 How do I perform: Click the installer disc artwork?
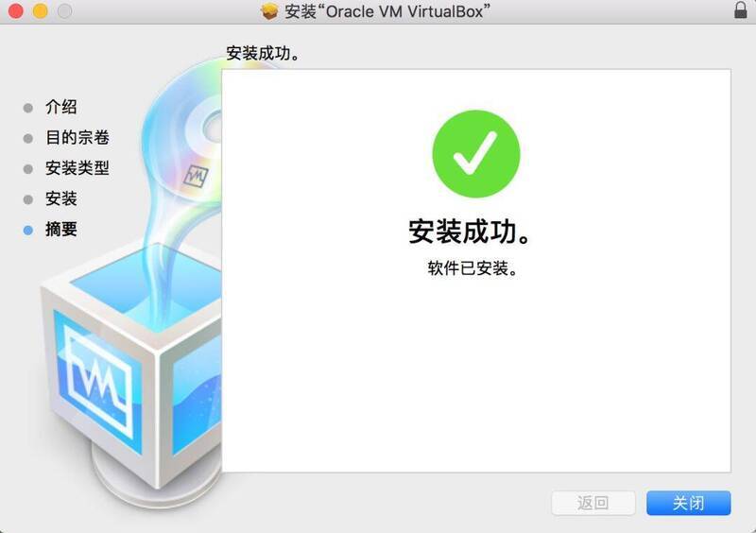183,132
